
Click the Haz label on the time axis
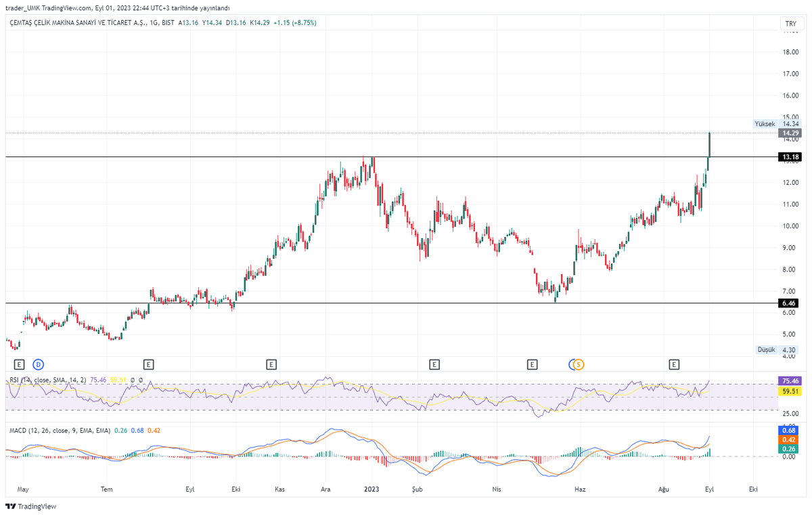click(x=579, y=488)
